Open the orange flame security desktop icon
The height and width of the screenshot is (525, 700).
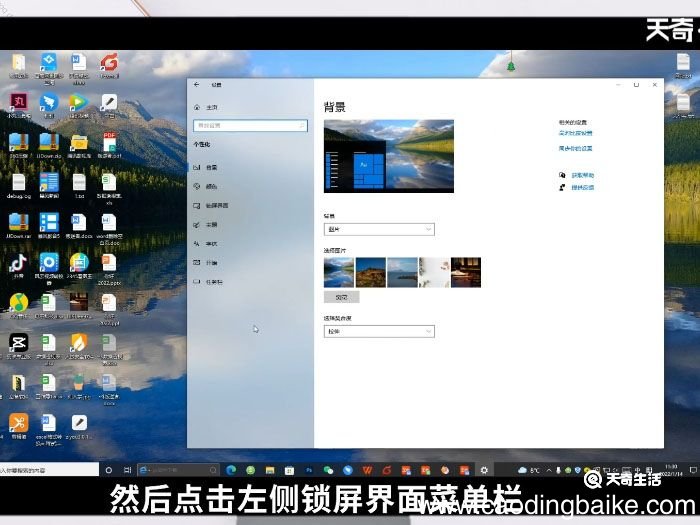coord(79,344)
